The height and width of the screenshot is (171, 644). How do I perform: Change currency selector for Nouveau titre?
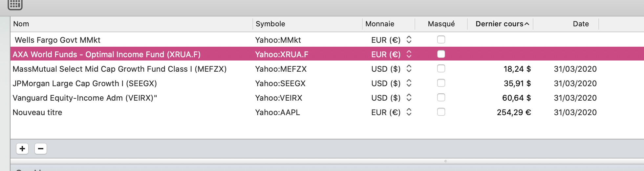(409, 112)
